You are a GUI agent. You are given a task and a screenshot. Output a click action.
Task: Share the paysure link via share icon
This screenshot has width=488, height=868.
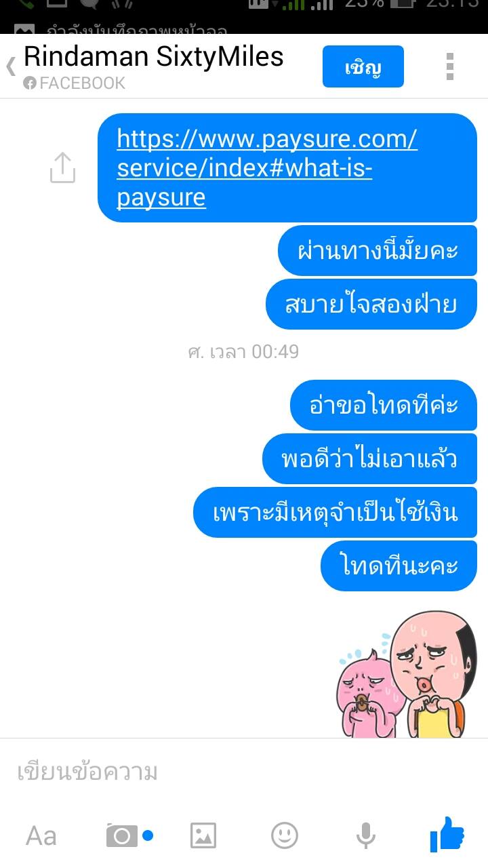(x=62, y=167)
